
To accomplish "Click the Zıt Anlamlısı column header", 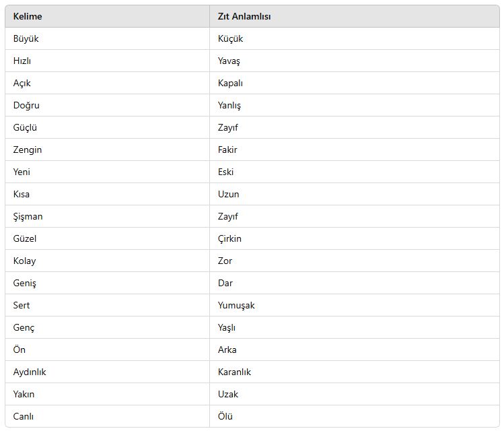I will [x=354, y=16].
